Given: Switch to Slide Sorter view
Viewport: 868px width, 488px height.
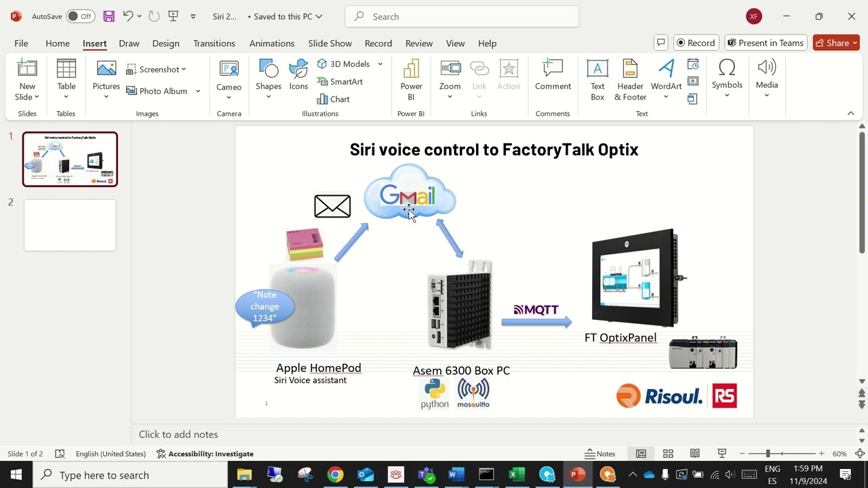Looking at the screenshot, I should (668, 453).
